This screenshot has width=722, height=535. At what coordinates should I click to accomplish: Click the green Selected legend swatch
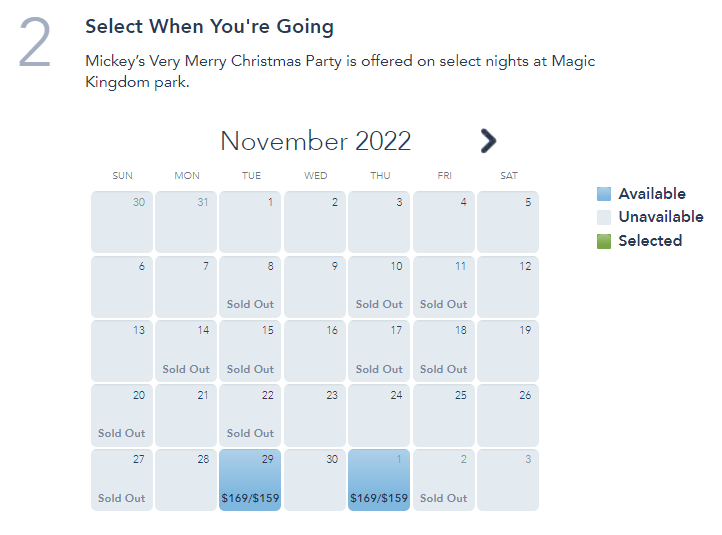(x=604, y=241)
